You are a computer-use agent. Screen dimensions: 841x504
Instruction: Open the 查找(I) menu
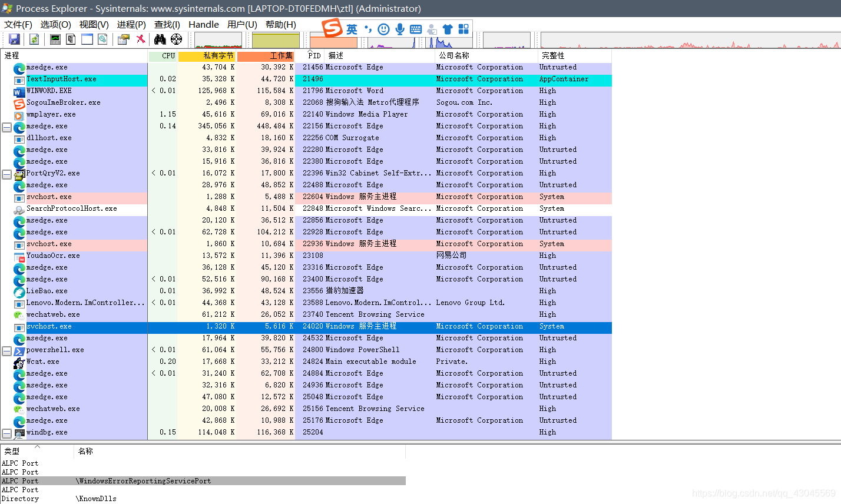point(167,24)
